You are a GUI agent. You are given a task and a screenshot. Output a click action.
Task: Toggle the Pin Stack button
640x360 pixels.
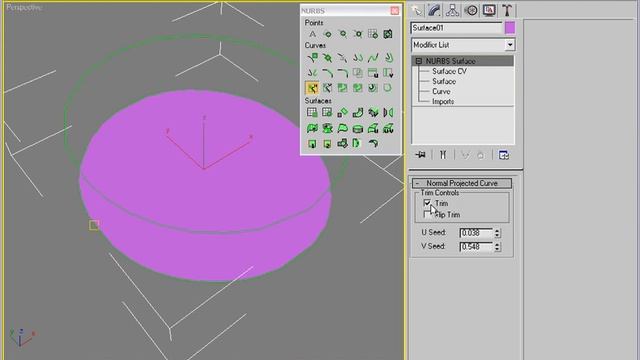(x=420, y=155)
